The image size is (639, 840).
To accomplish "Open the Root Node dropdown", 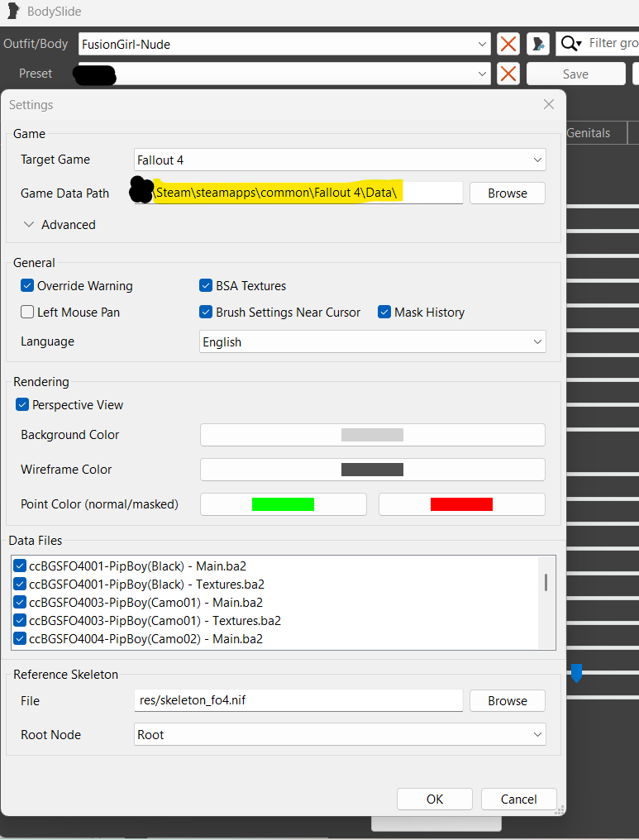I will (x=340, y=734).
